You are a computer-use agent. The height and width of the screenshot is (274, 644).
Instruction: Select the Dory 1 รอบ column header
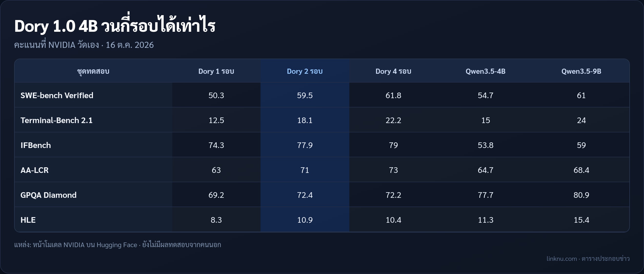(x=216, y=71)
